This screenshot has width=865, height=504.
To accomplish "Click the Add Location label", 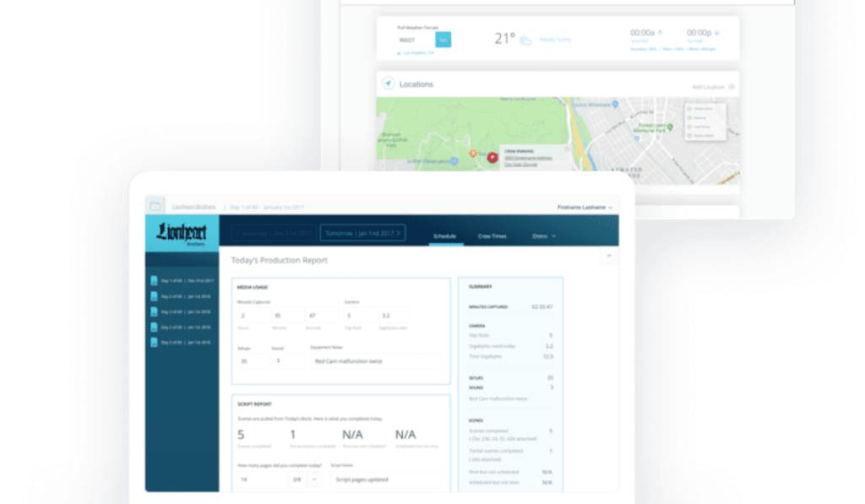I will coord(708,87).
